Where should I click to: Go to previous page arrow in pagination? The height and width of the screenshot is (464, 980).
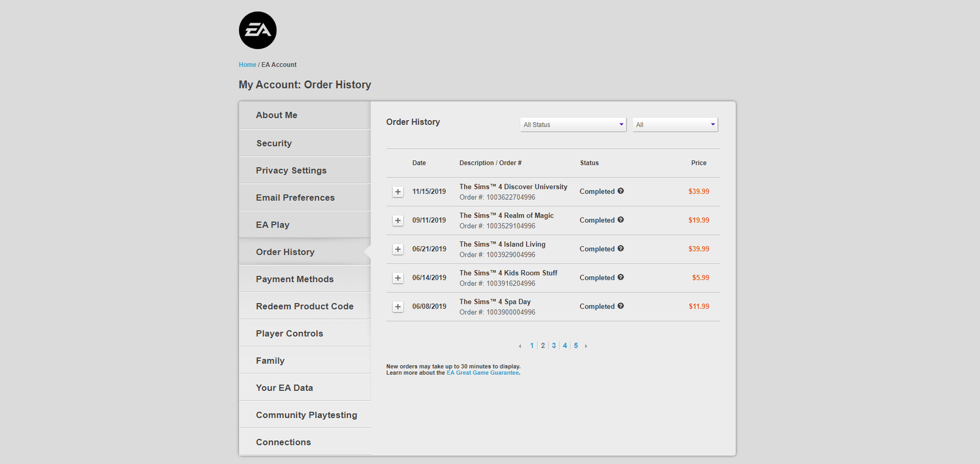click(x=520, y=346)
